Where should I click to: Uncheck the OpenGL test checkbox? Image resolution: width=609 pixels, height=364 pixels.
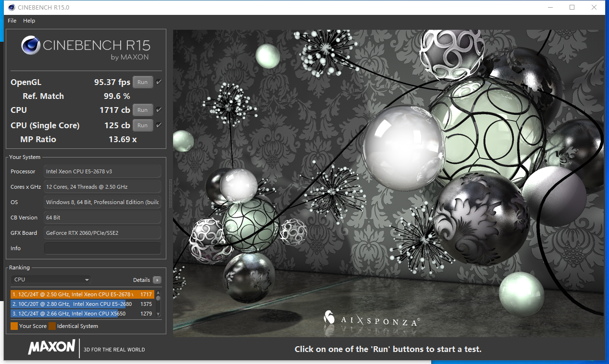click(159, 82)
